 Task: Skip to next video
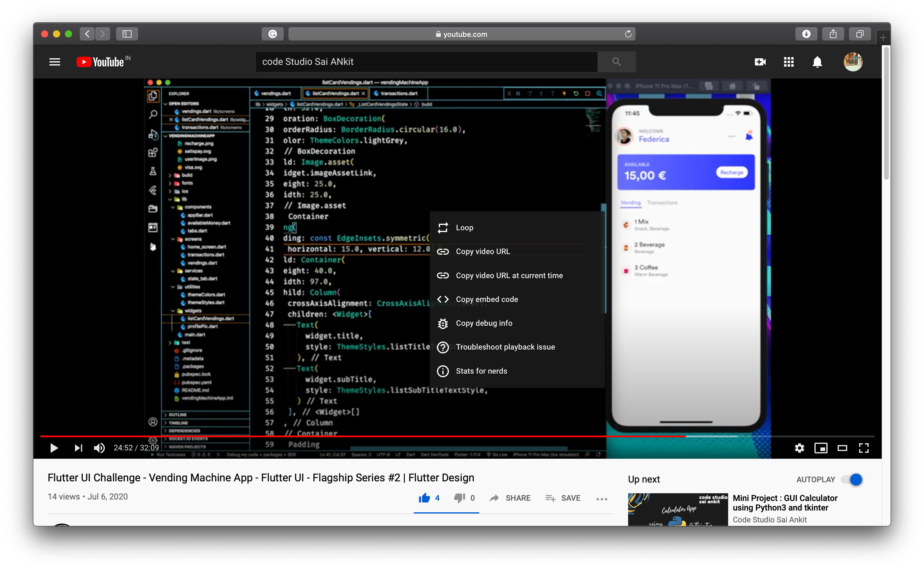(x=78, y=448)
